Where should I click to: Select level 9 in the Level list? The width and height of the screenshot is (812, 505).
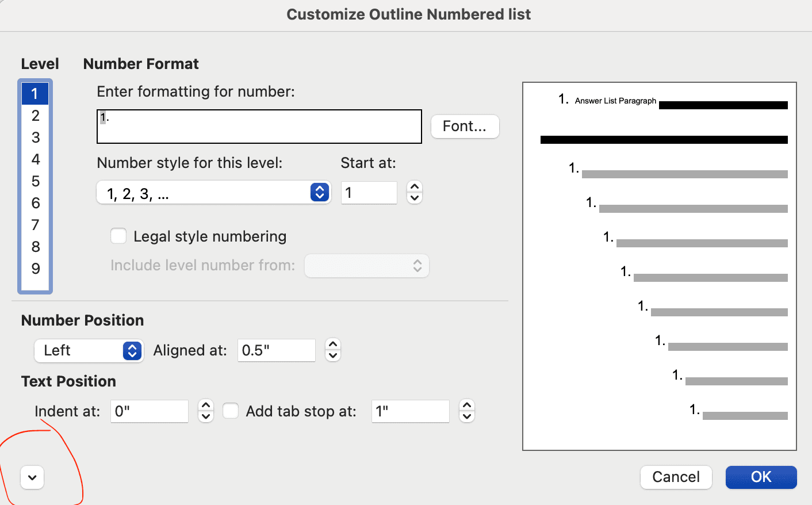click(35, 269)
